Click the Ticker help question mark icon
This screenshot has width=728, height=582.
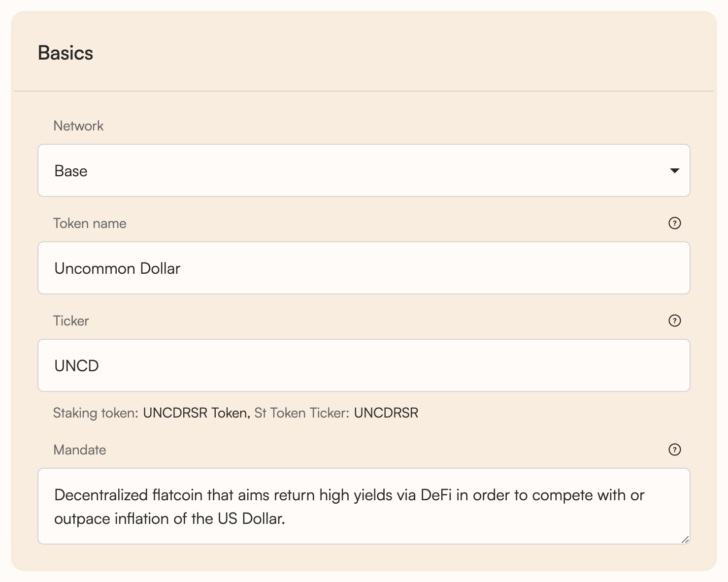(x=674, y=321)
